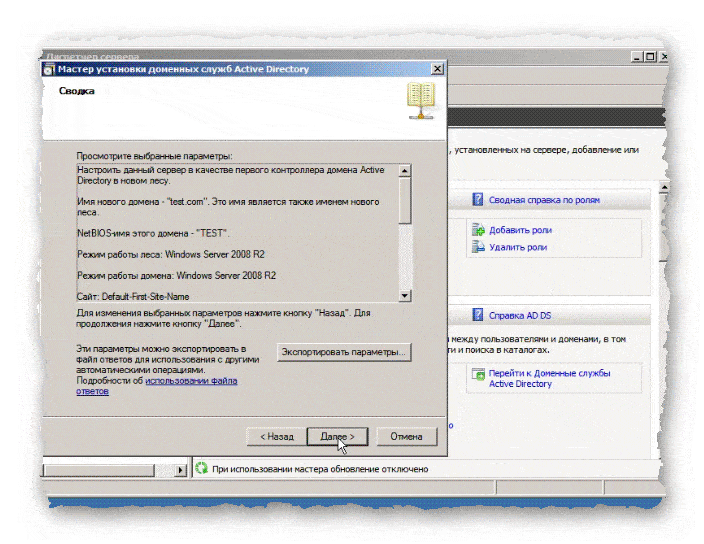Click the Перейти к Доменные службы icon
The image size is (704, 544).
478,374
